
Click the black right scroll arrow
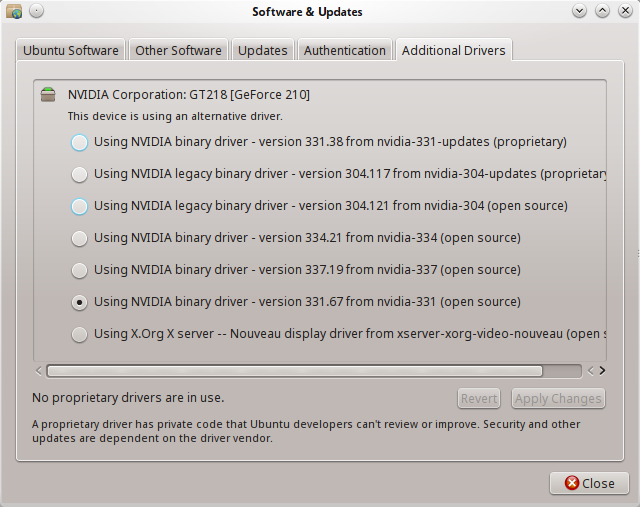602,371
